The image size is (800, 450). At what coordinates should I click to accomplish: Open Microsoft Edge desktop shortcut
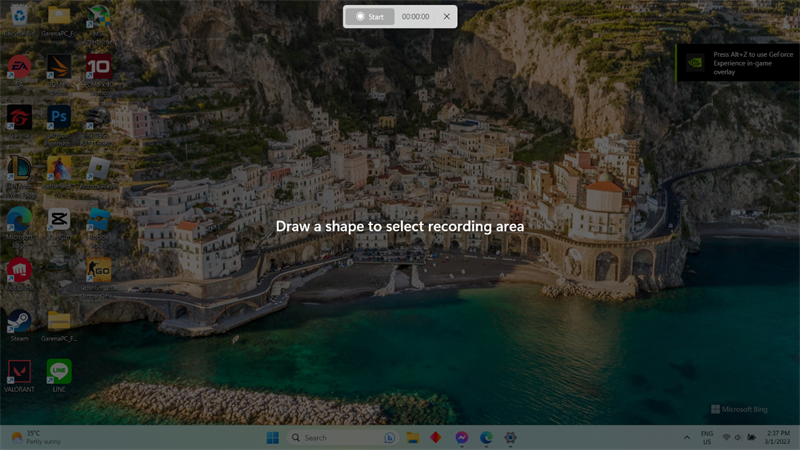coord(19,227)
